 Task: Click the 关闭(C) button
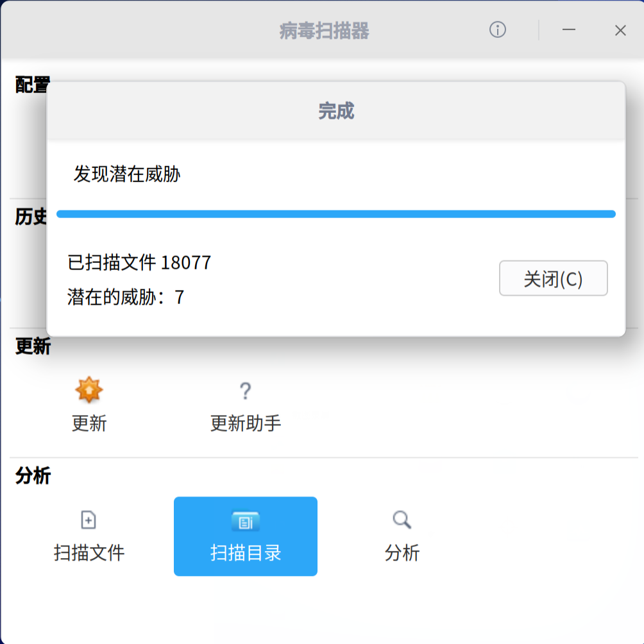pos(553,278)
